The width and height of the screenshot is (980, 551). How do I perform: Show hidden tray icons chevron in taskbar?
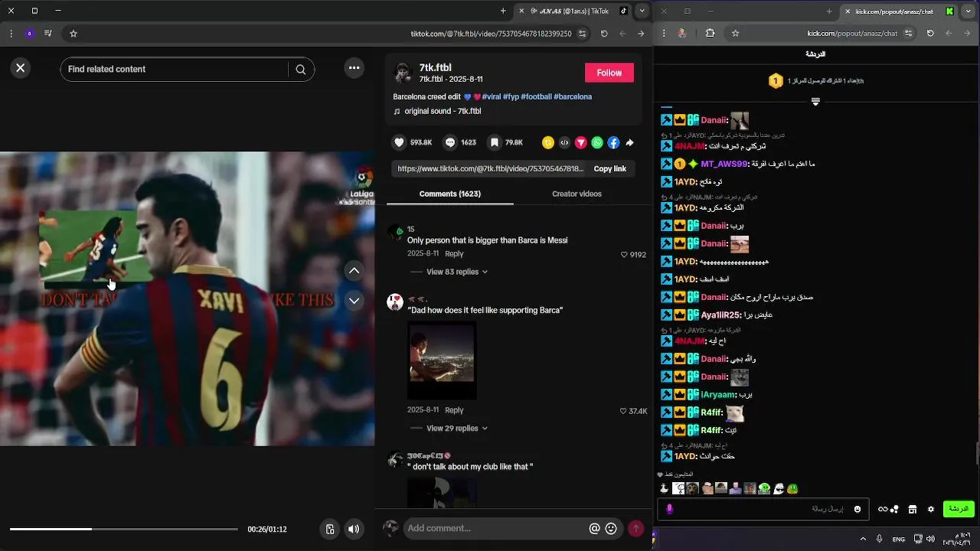click(863, 539)
